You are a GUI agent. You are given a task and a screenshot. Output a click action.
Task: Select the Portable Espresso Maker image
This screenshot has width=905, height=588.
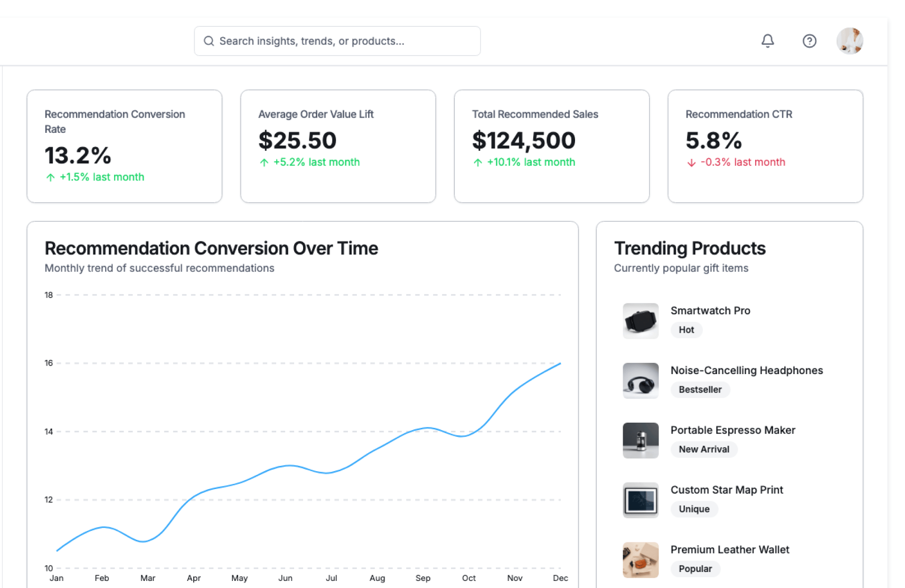pyautogui.click(x=640, y=441)
